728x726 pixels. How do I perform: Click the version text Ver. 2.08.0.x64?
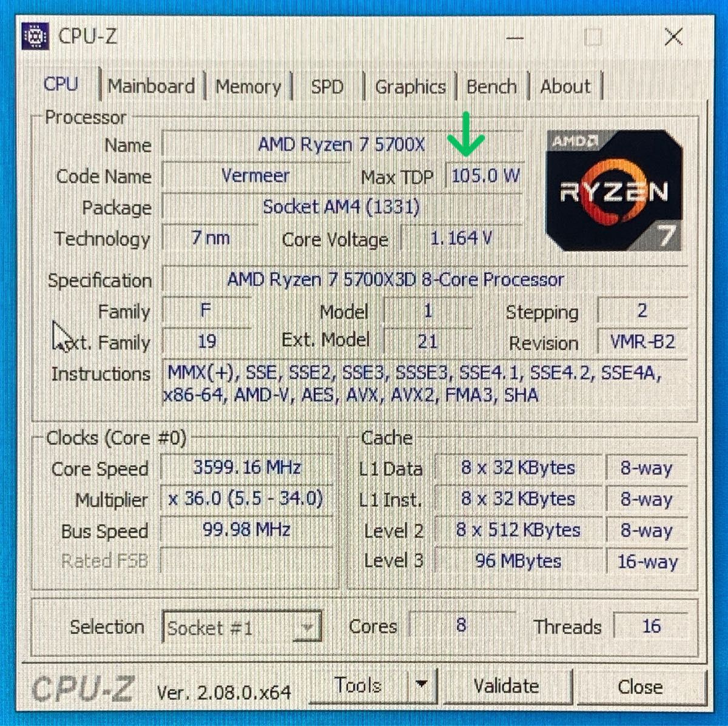(223, 691)
